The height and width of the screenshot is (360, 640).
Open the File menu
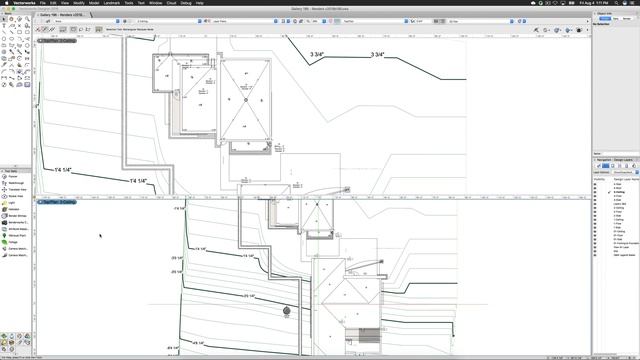(42, 3)
